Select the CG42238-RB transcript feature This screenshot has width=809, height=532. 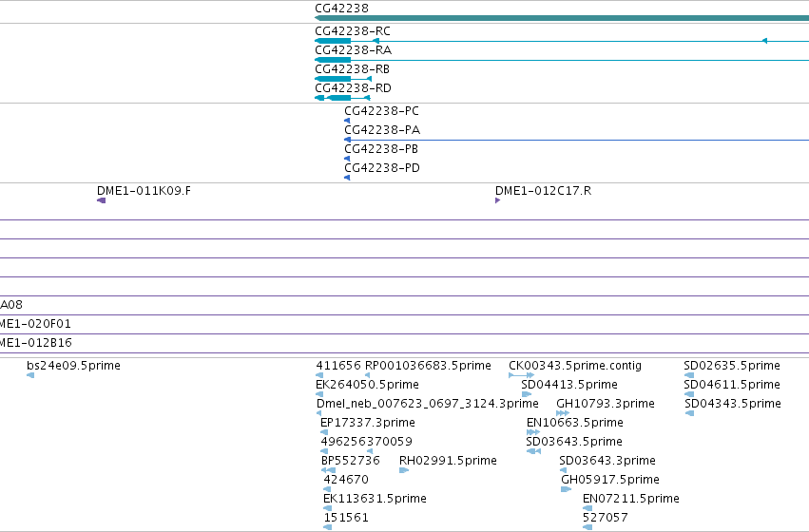(343, 79)
